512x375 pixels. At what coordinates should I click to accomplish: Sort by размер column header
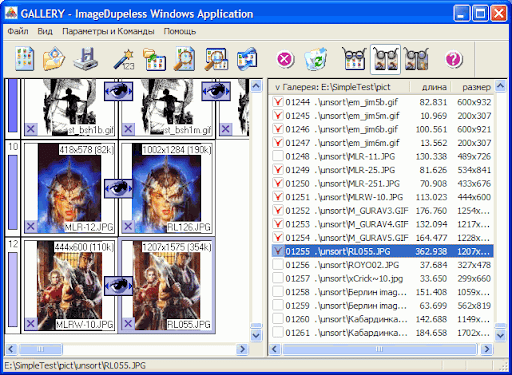[472, 87]
